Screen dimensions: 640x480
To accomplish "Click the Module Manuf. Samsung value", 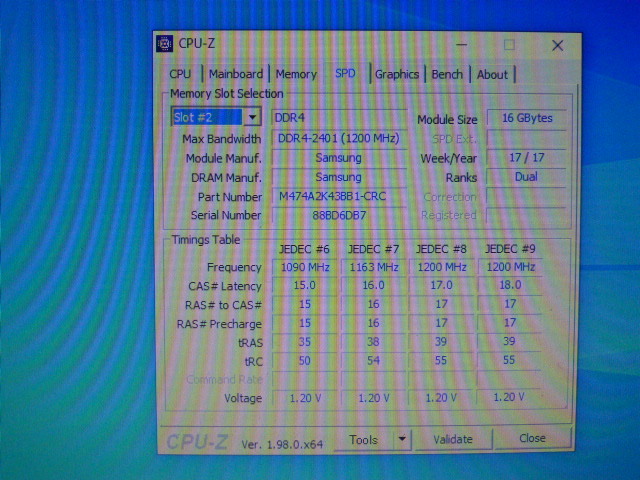I will point(339,158).
